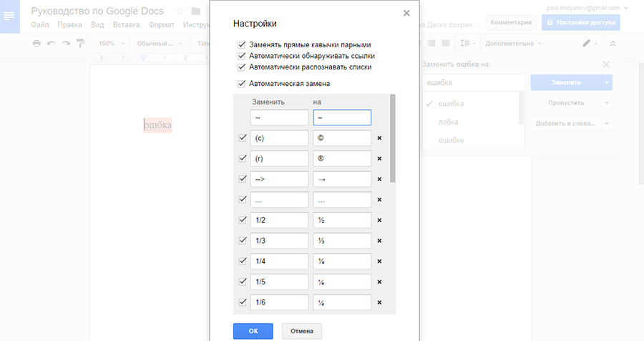
Task: Delete the ellipsis replacement row
Action: [x=379, y=200]
